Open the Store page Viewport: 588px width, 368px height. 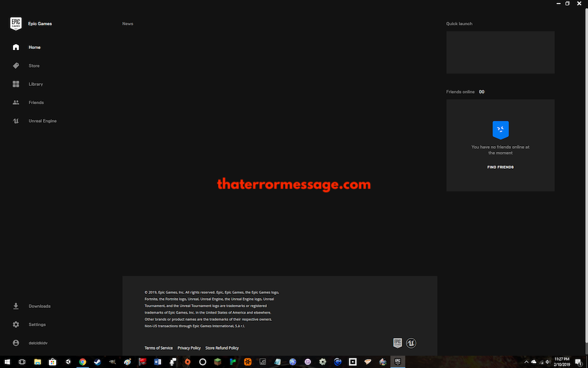(x=34, y=66)
